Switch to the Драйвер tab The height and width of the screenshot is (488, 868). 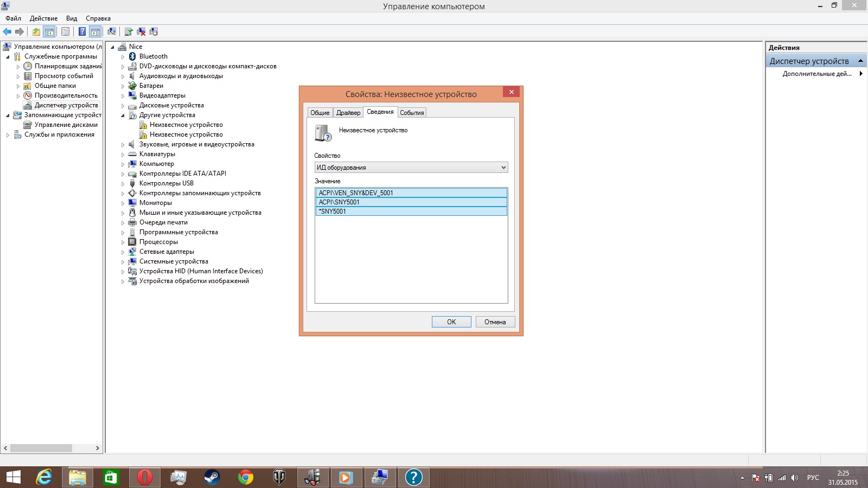(348, 113)
